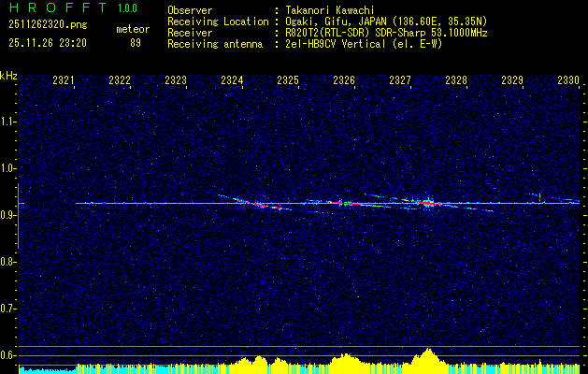Click the Receiving Location label
Screen dimensions: 588x374
[218, 22]
